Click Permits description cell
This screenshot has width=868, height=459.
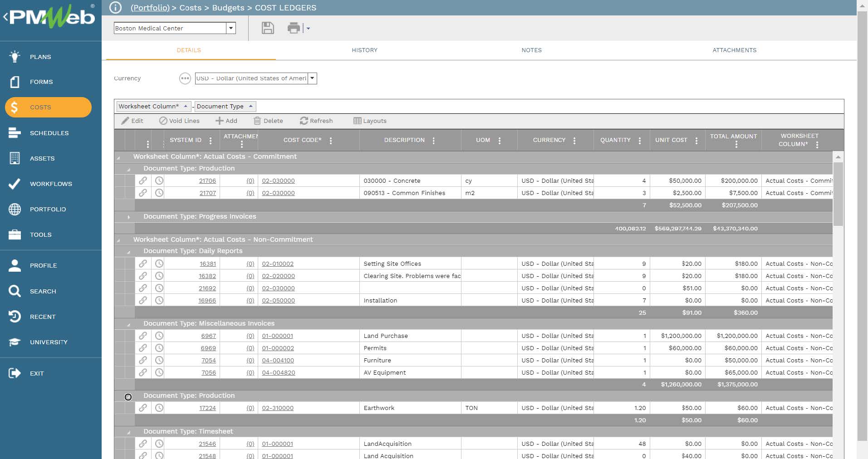point(410,348)
